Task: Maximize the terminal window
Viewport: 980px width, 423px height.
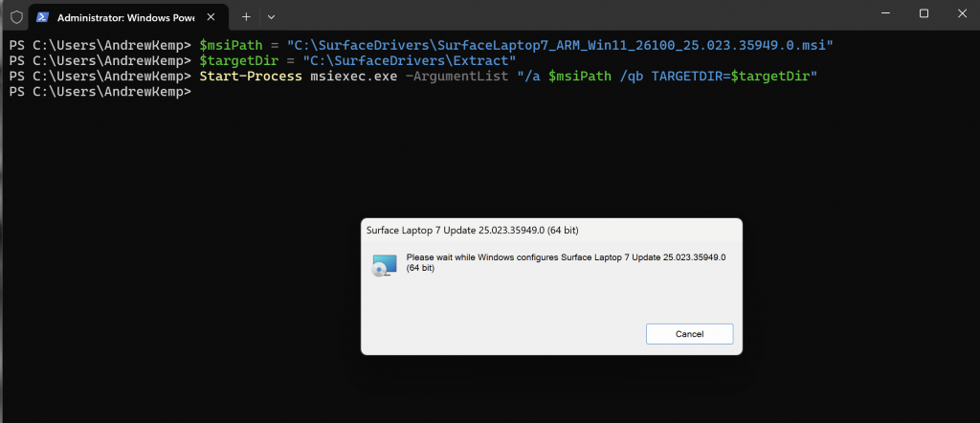Action: click(x=924, y=13)
